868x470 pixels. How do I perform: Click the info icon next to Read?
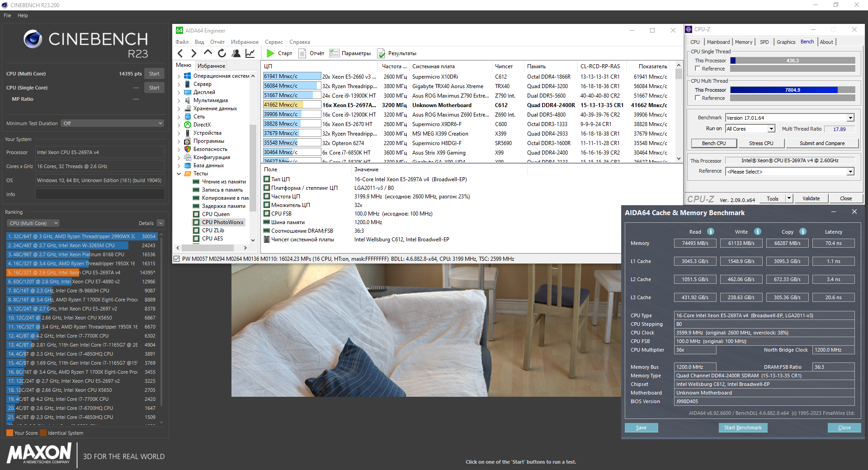click(x=711, y=231)
